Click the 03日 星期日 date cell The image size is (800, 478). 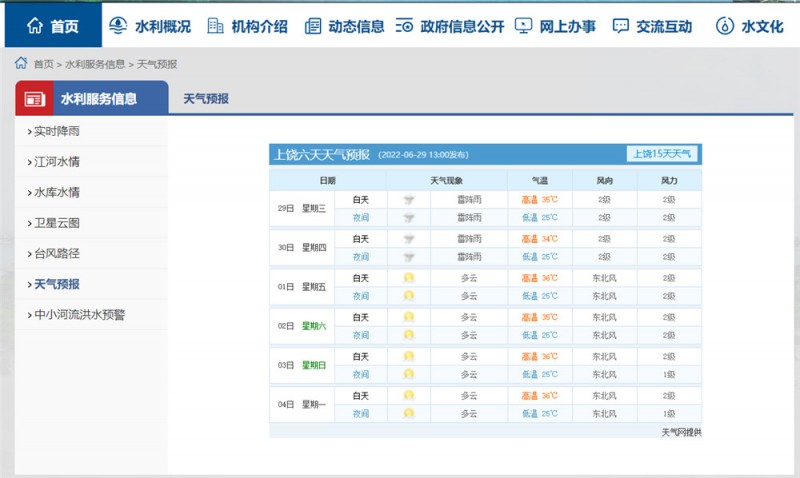point(302,365)
